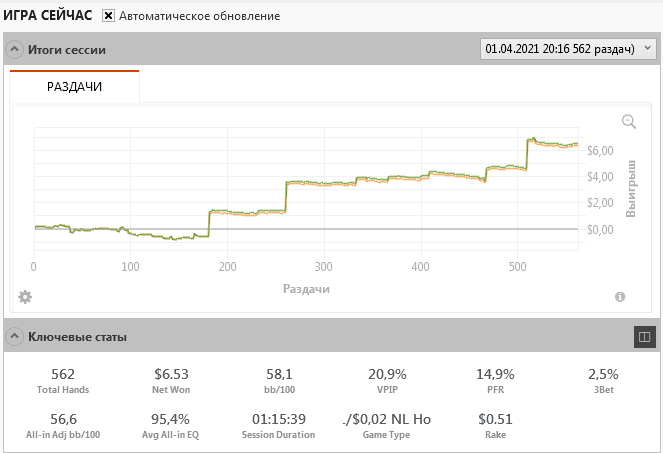Collapse the Ключевые статы section
This screenshot has width=663, height=453.
pyautogui.click(x=15, y=337)
